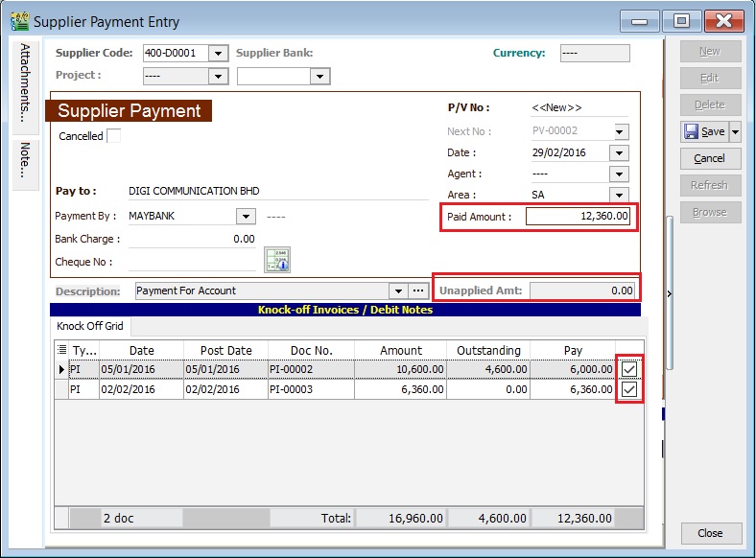Image resolution: width=756 pixels, height=558 pixels.
Task: Click the side panel collapse arrow
Action: [669, 293]
